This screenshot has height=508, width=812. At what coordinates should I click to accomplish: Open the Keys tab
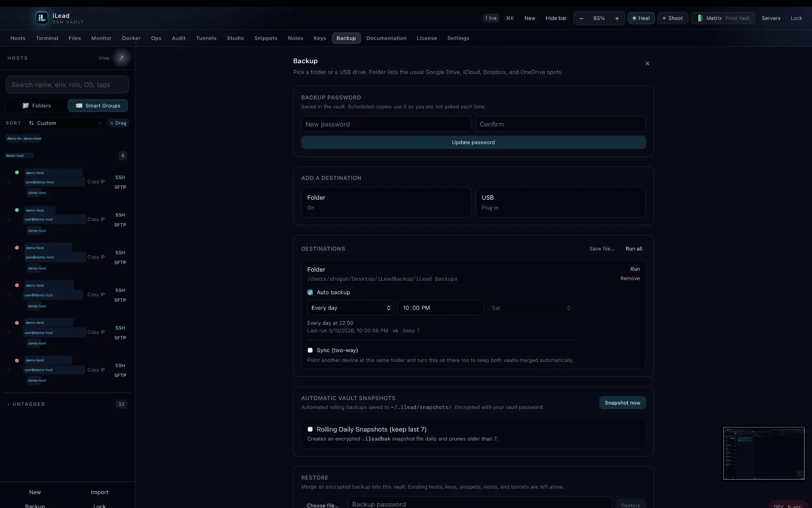(320, 38)
